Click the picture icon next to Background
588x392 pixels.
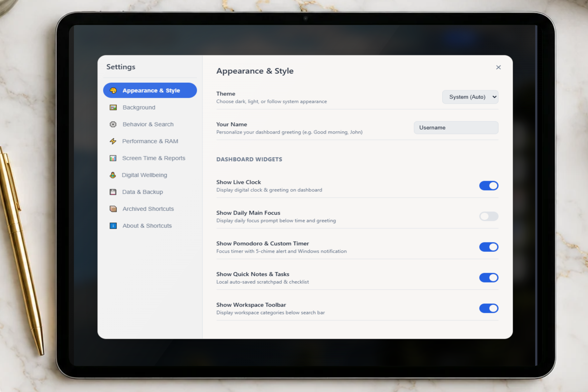113,107
